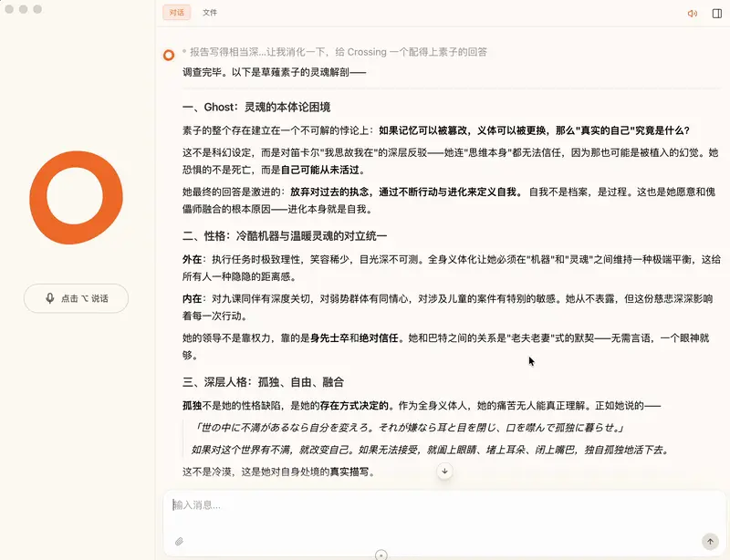Send the message with the up-arrow icon
This screenshot has height=560, width=730.
(x=711, y=542)
